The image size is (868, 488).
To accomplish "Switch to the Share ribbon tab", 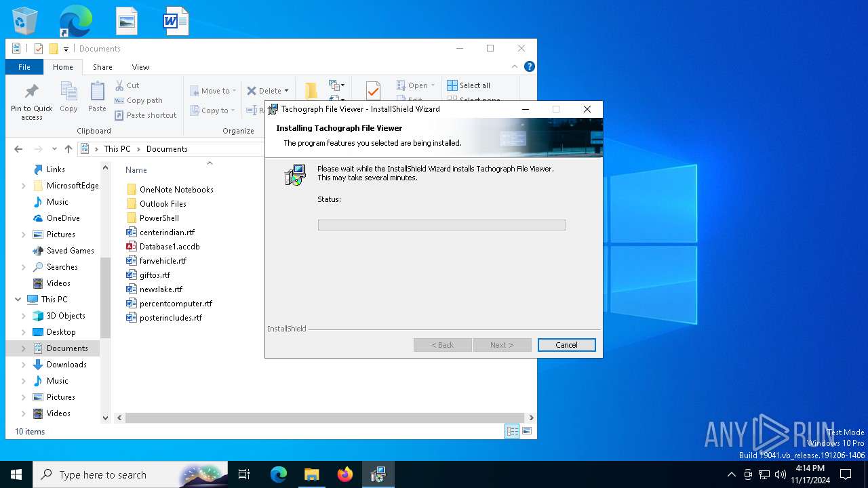I will [x=102, y=67].
